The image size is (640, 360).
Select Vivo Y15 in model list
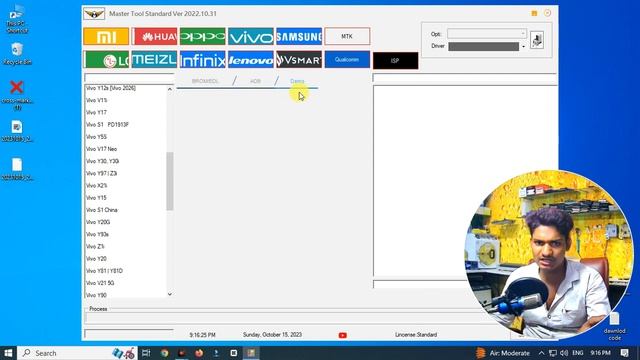(96, 198)
